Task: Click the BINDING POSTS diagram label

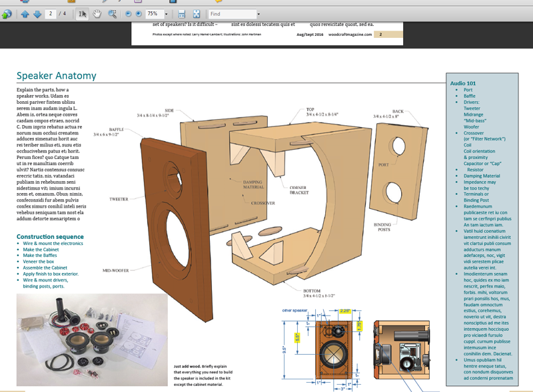Action: tap(382, 227)
